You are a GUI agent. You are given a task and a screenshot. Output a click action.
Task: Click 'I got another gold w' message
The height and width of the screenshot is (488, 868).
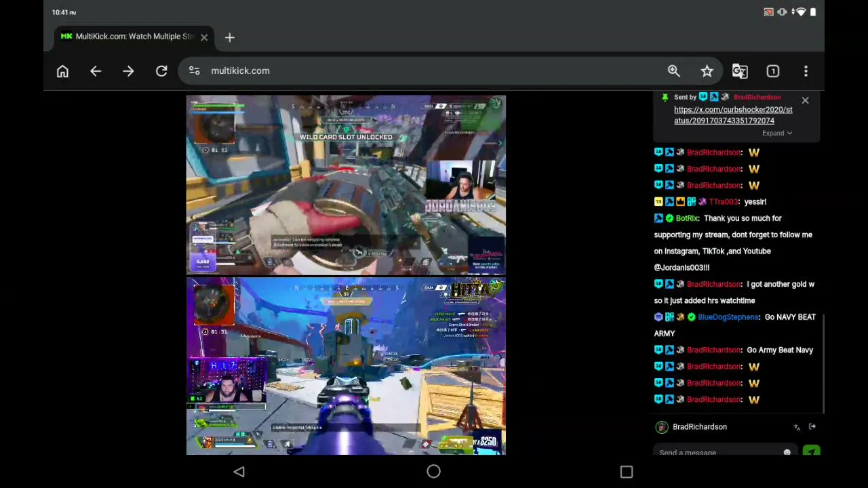coord(734,292)
